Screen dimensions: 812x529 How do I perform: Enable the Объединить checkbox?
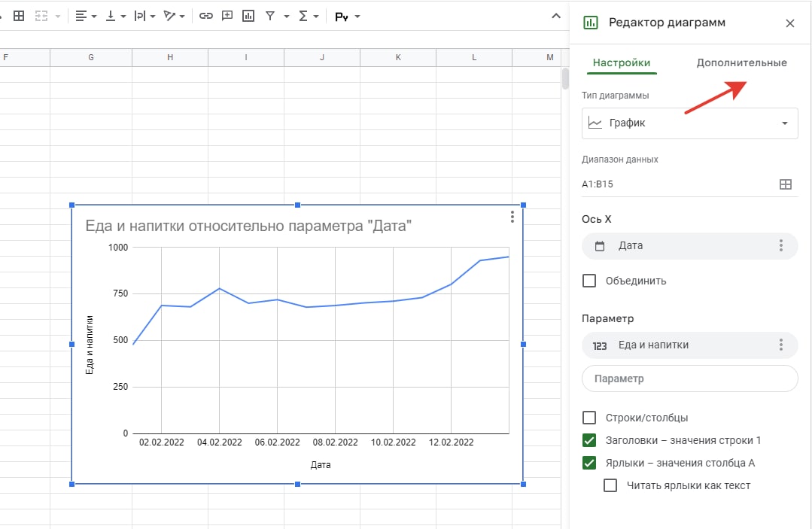pos(590,281)
